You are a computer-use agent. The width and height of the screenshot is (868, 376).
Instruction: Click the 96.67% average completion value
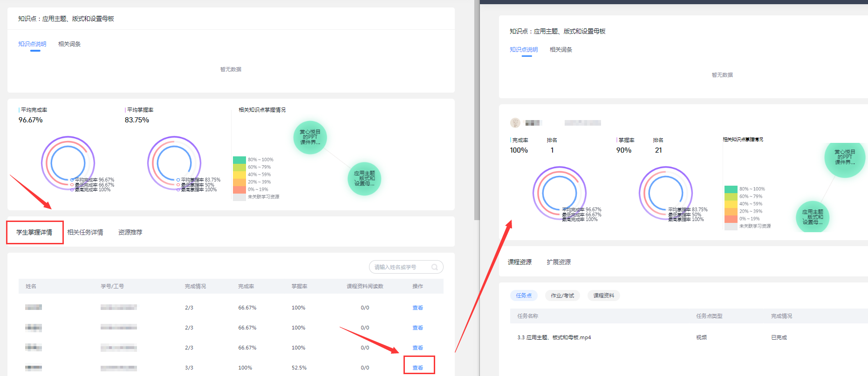click(31, 120)
